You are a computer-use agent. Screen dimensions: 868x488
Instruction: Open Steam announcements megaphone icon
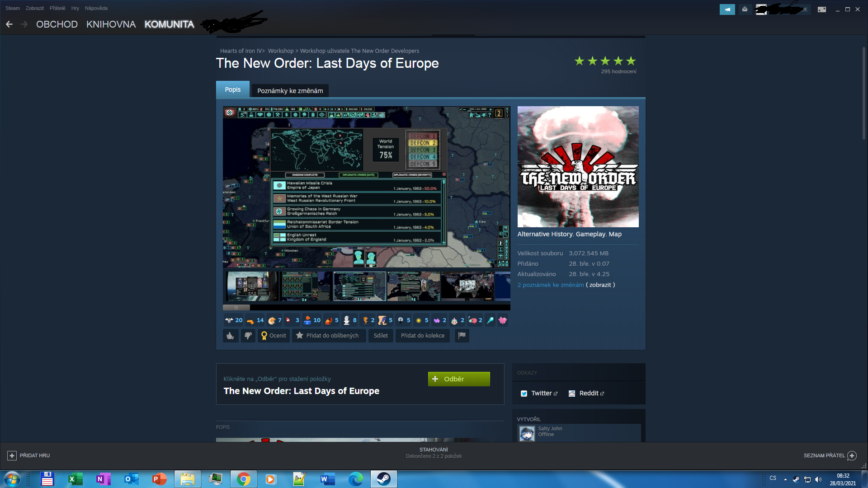coord(727,9)
